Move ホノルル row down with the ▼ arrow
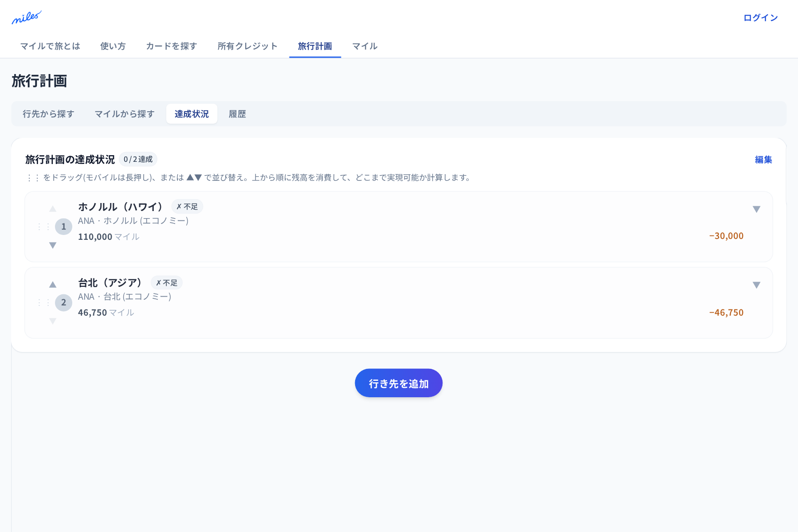 pyautogui.click(x=53, y=245)
